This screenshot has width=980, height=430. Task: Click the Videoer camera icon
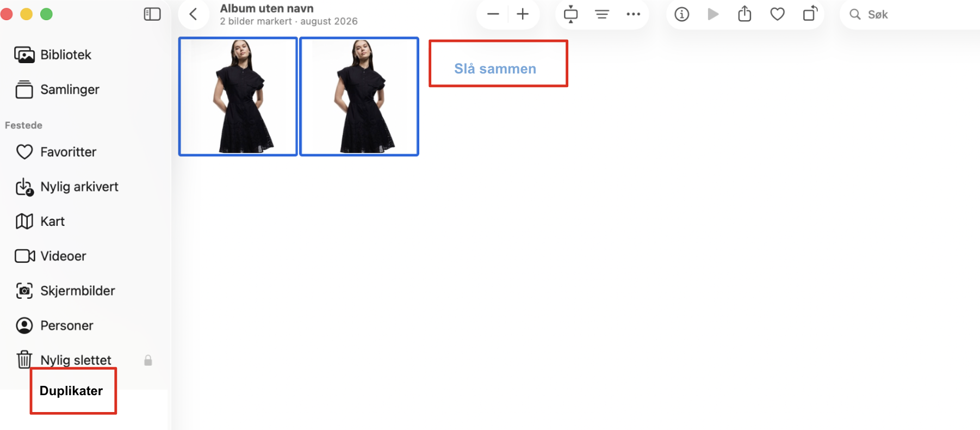(x=25, y=256)
